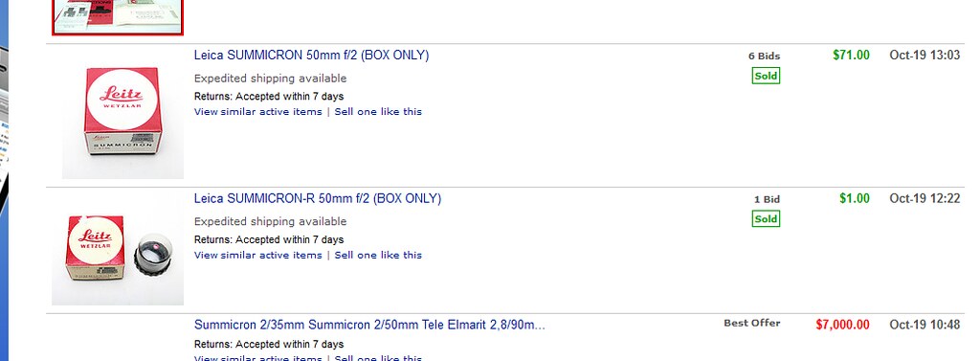Click Expedited shipping available under SUMMICRON-R

(270, 221)
